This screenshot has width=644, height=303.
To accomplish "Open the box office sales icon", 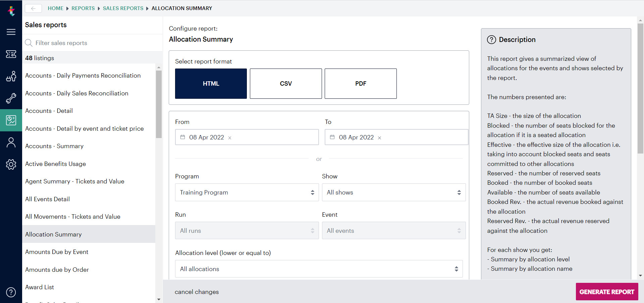I will coord(11,76).
